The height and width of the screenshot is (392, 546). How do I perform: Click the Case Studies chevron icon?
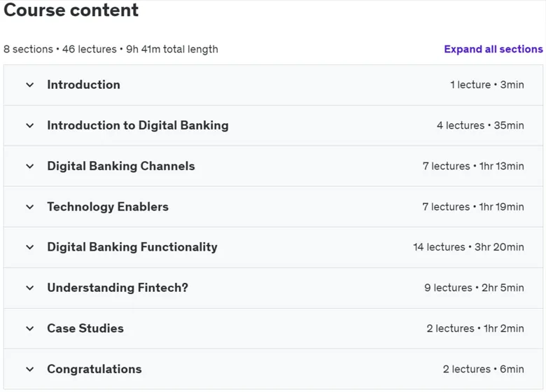point(30,328)
